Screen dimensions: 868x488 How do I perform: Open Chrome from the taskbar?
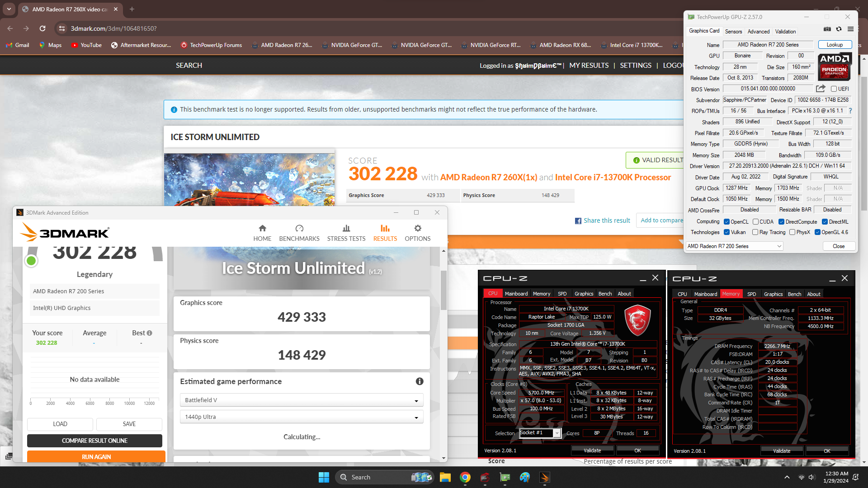pos(465,477)
